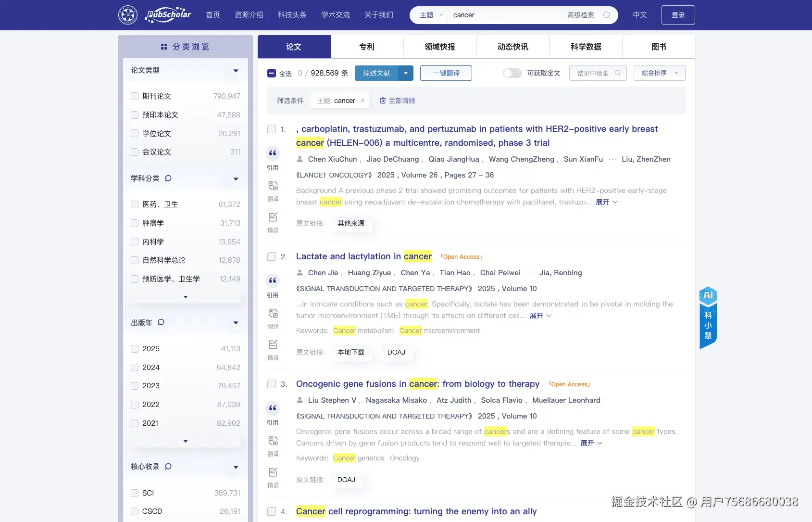Click the PubScholar logo

[168, 15]
